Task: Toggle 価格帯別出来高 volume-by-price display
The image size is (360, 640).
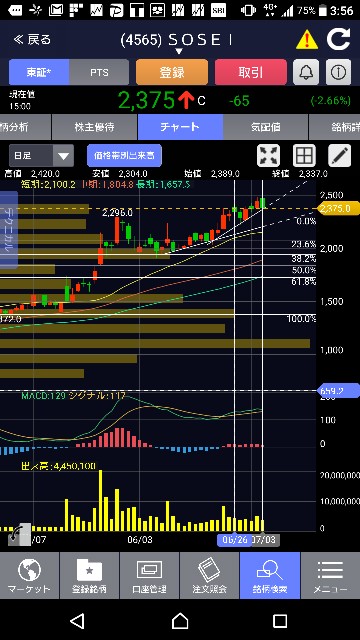Action: click(x=124, y=156)
